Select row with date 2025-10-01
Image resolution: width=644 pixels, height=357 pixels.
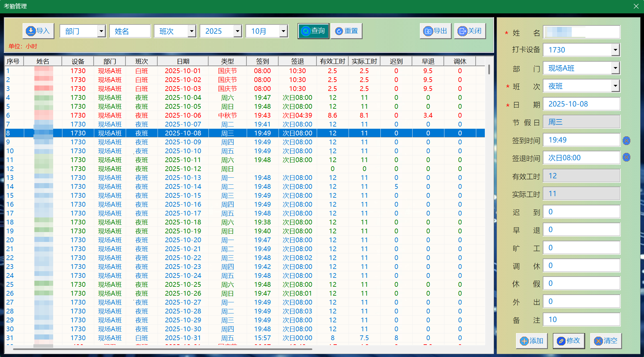(244, 71)
